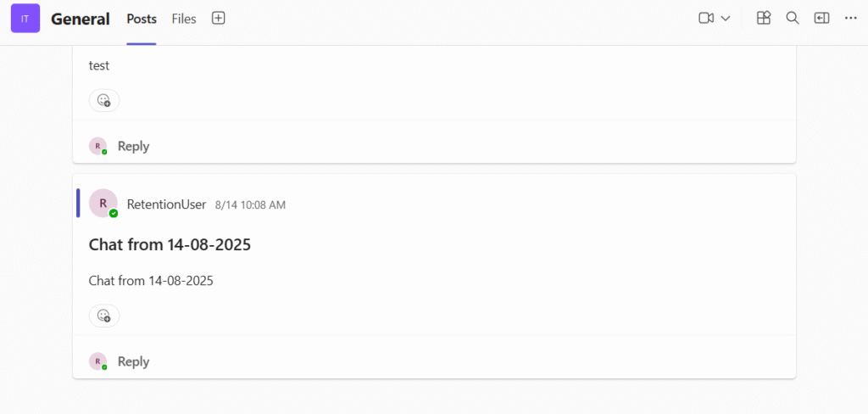This screenshot has height=414, width=868.
Task: Open the General channel name header
Action: pos(81,19)
